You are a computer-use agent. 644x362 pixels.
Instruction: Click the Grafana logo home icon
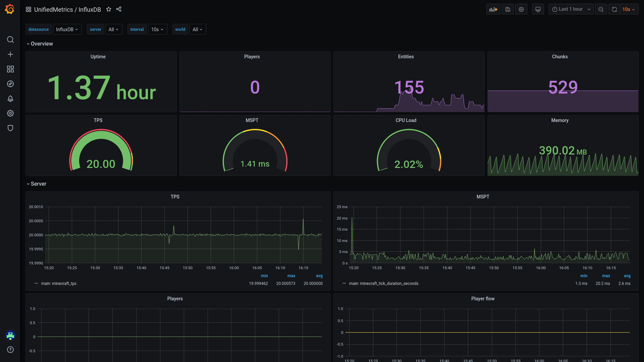10,9
